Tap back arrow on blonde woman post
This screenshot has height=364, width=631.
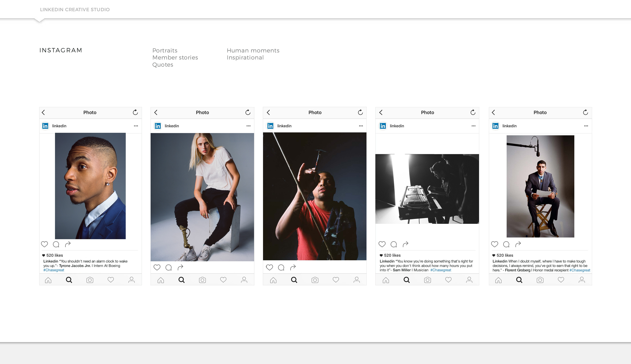pos(156,113)
